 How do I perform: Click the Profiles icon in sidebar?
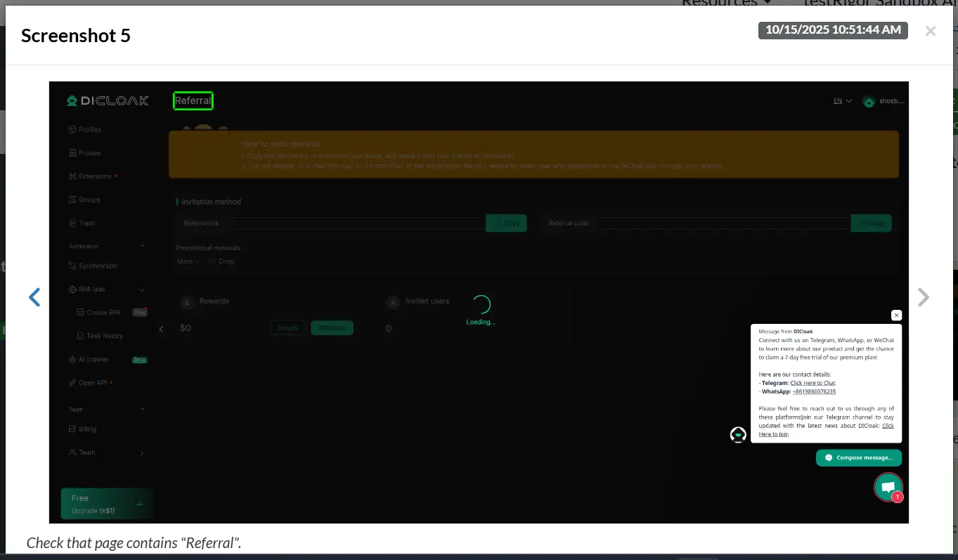pyautogui.click(x=72, y=130)
